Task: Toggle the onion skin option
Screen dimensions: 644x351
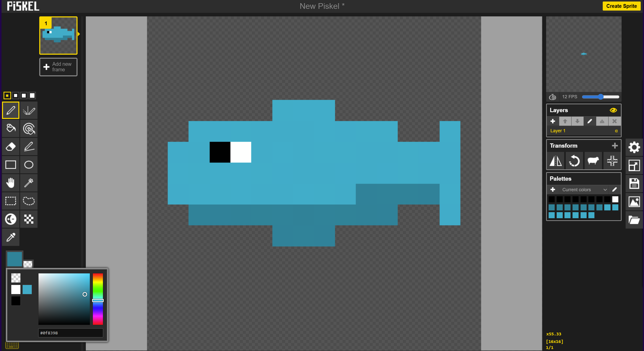Action: 552,97
